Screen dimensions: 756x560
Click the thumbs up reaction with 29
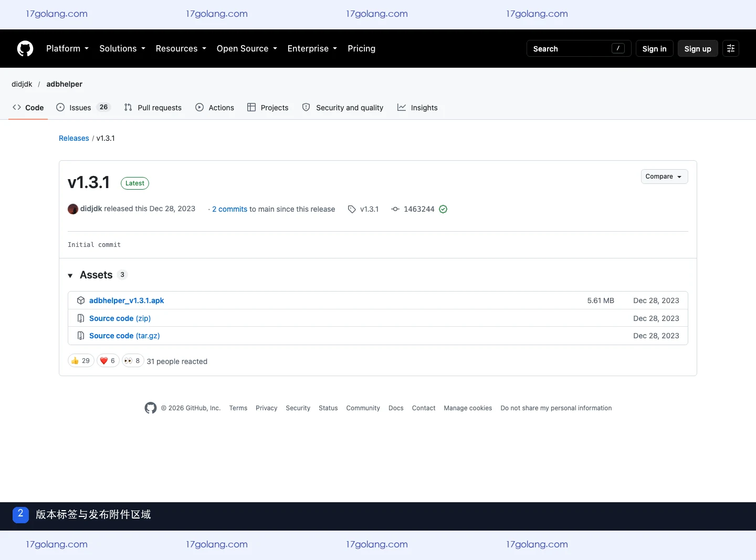(x=81, y=361)
